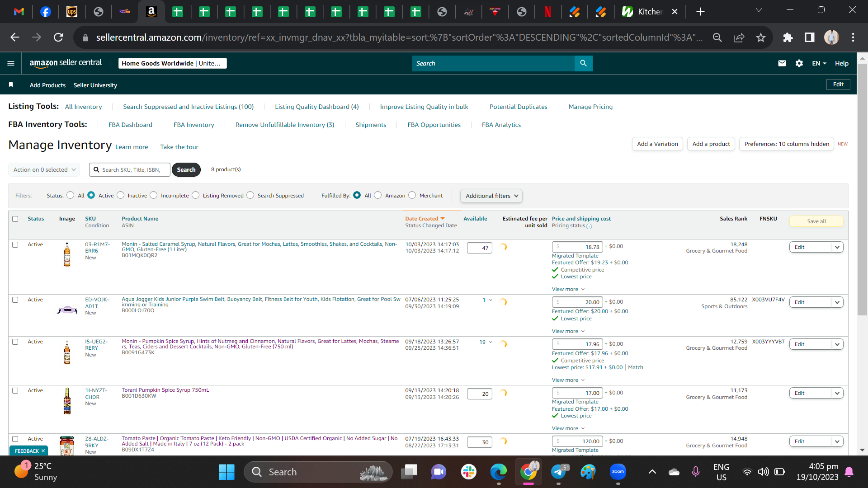
Task: Click the magnifier search button in header
Action: pyautogui.click(x=583, y=63)
